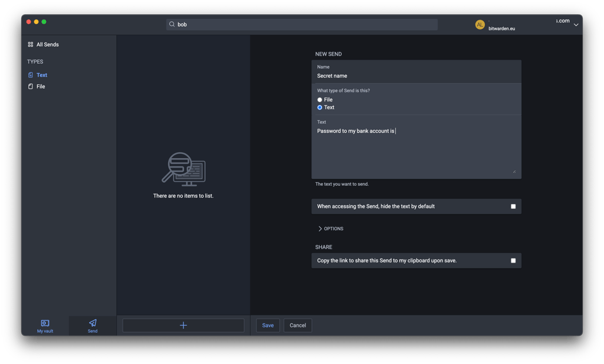Click the Send paper plane icon
This screenshot has width=604, height=364.
click(93, 323)
